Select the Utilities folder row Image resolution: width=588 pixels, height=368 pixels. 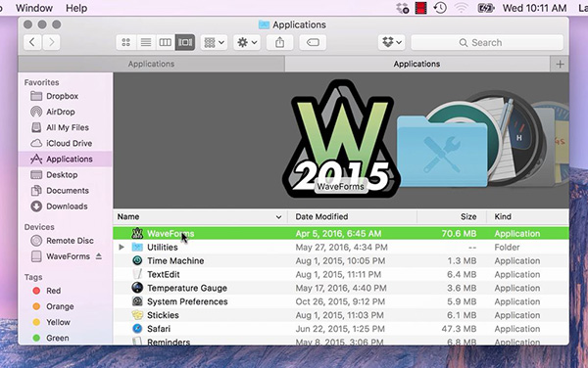(x=341, y=247)
